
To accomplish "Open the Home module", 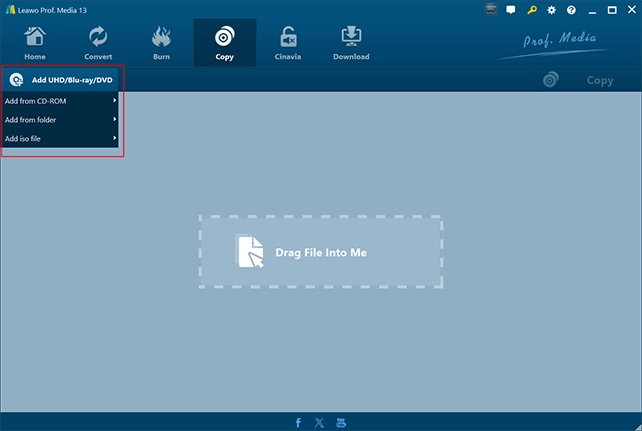I will point(35,43).
